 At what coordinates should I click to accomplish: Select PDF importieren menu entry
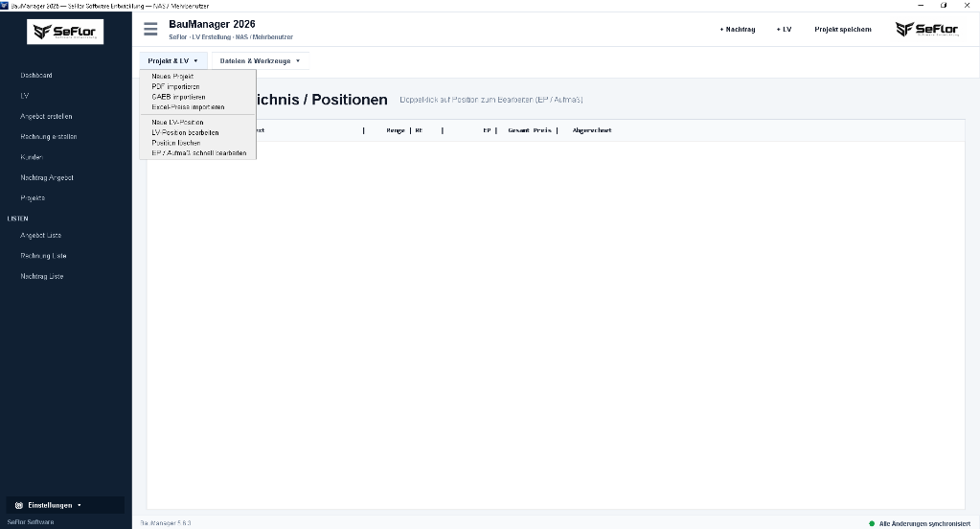tap(175, 87)
